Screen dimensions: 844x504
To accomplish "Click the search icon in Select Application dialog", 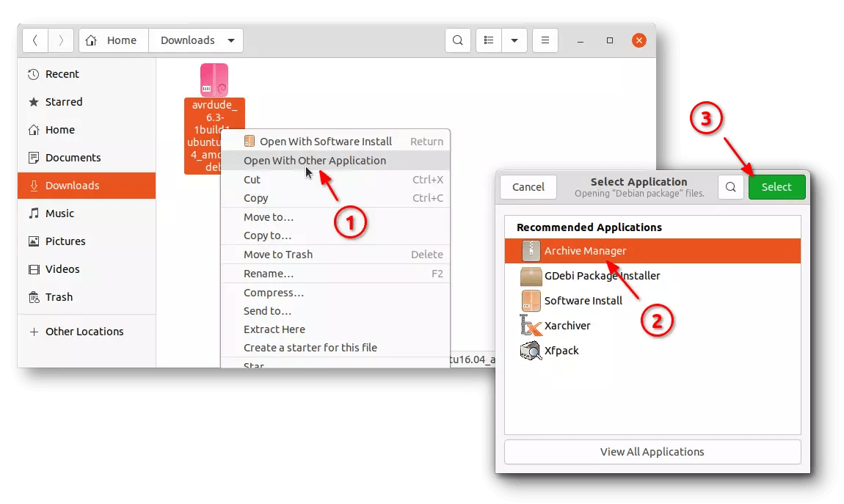I will (x=730, y=186).
